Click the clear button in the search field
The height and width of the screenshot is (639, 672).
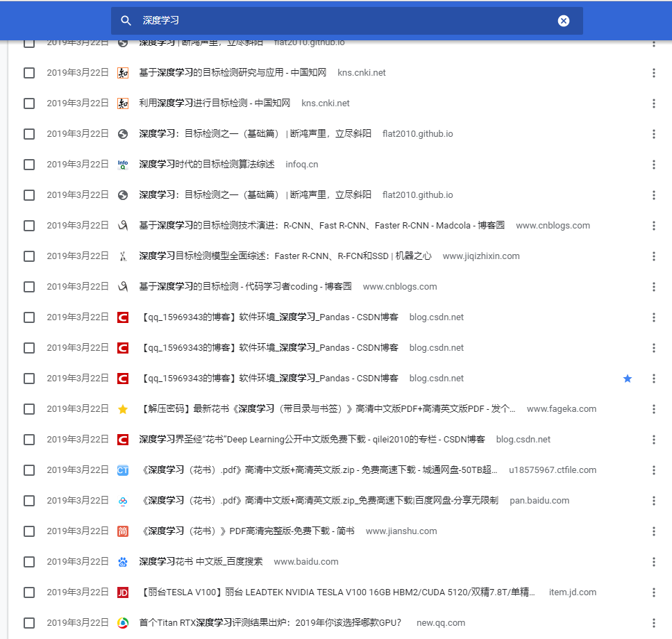coord(563,21)
